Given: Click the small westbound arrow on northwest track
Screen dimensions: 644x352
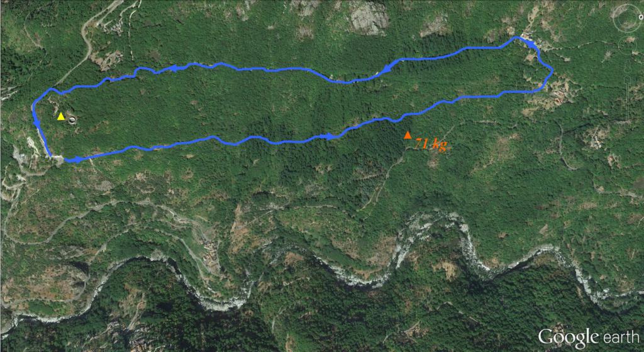Looking at the screenshot, I should coord(174,69).
